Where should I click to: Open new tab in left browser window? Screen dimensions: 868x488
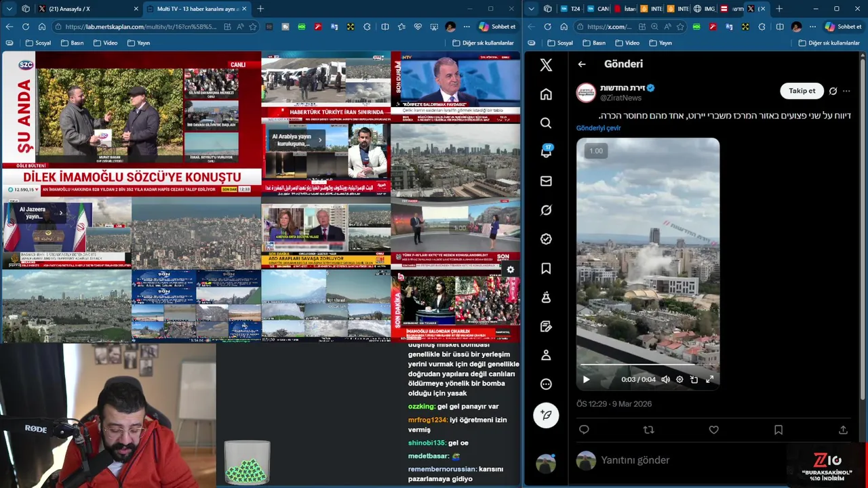pos(260,9)
